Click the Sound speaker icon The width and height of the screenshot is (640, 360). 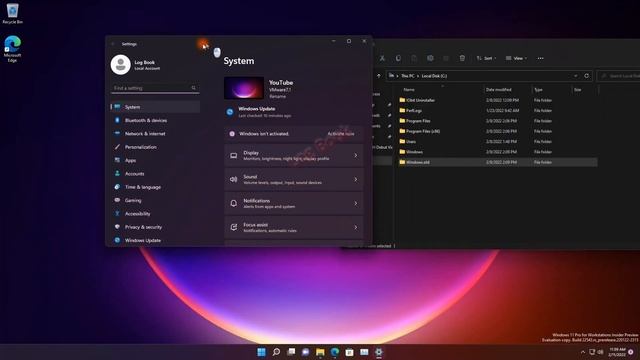(233, 179)
